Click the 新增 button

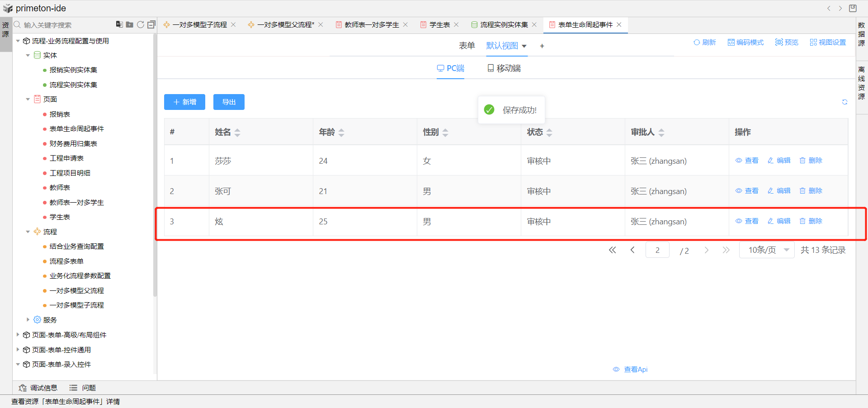[x=184, y=102]
